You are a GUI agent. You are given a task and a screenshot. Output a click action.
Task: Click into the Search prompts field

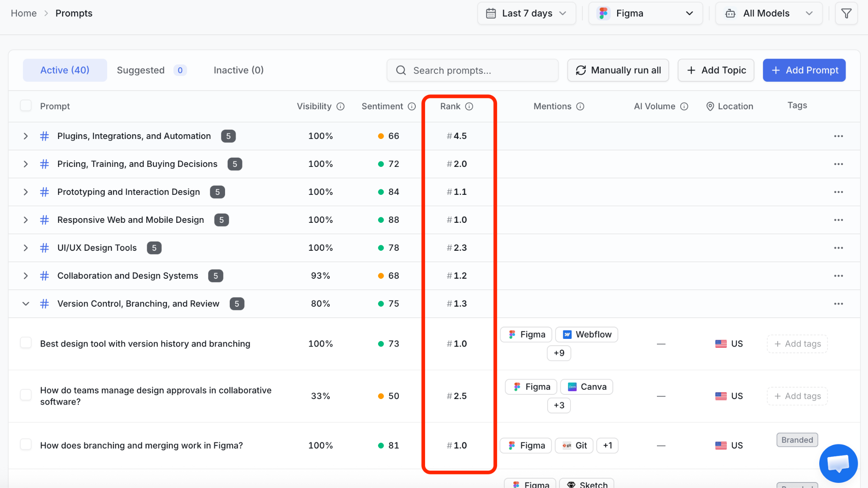(x=473, y=70)
